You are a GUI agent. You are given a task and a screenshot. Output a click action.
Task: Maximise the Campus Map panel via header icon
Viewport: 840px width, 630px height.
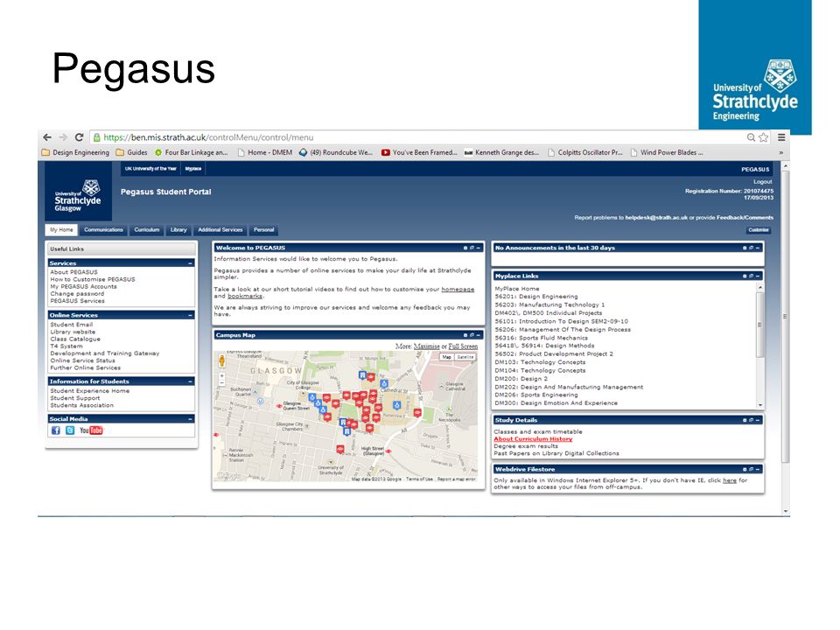[472, 335]
